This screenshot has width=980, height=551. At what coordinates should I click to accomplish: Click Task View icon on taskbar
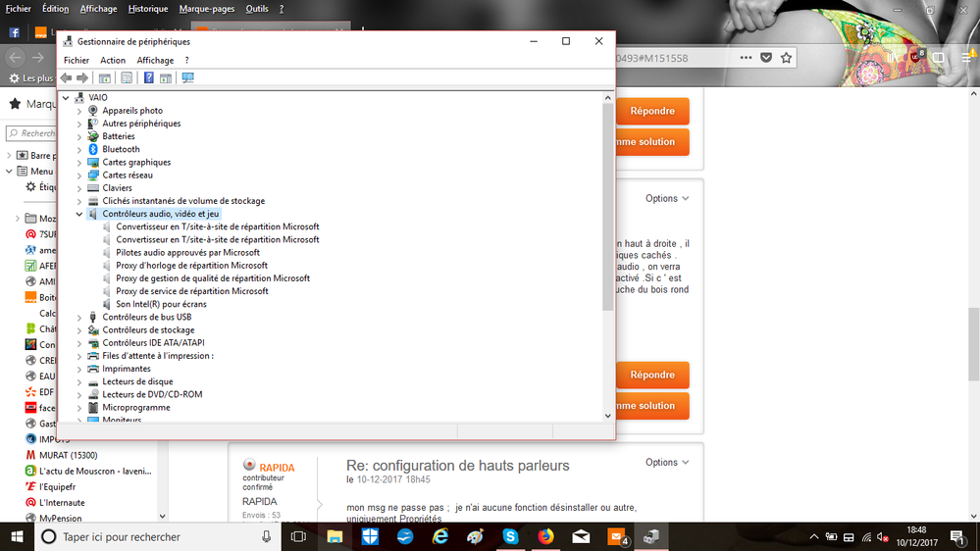click(299, 536)
